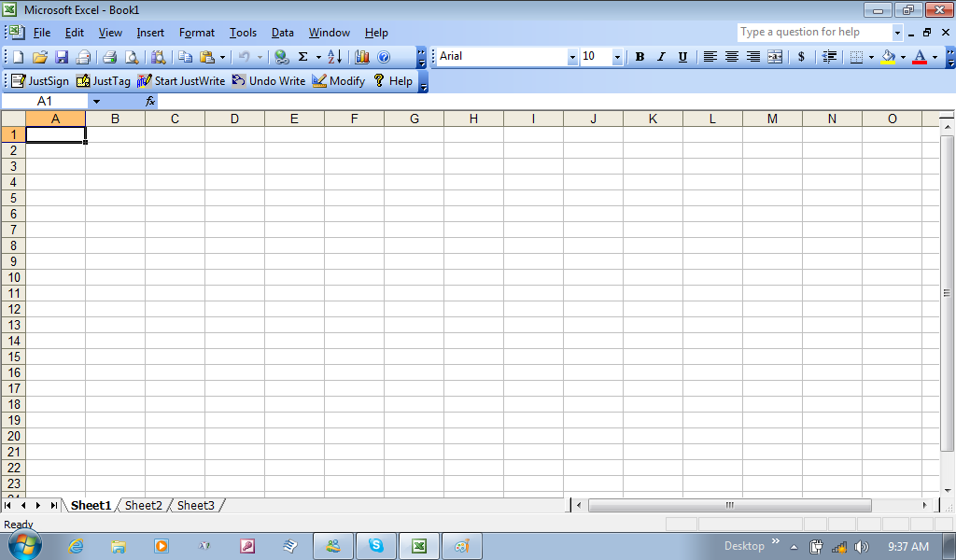Click the Merge and Center icon
The height and width of the screenshot is (560, 956).
775,57
